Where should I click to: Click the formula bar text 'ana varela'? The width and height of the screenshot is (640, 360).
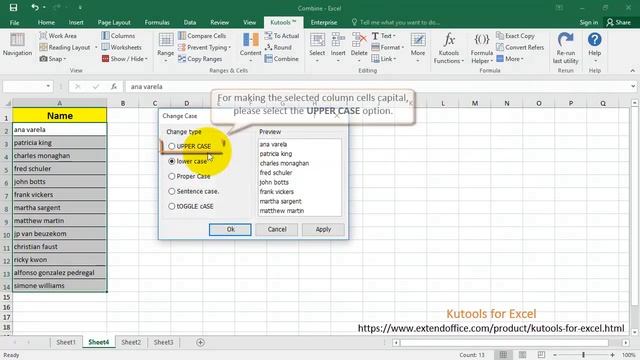tap(147, 87)
